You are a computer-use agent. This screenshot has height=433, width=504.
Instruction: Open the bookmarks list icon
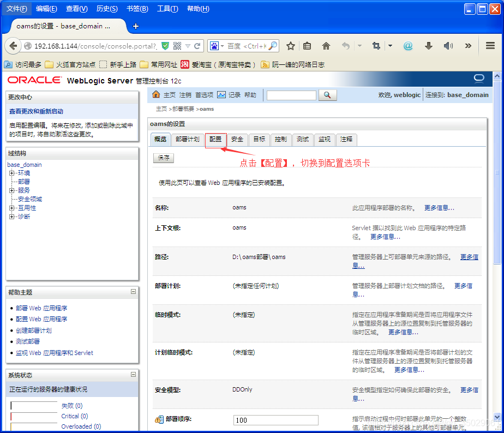click(307, 46)
